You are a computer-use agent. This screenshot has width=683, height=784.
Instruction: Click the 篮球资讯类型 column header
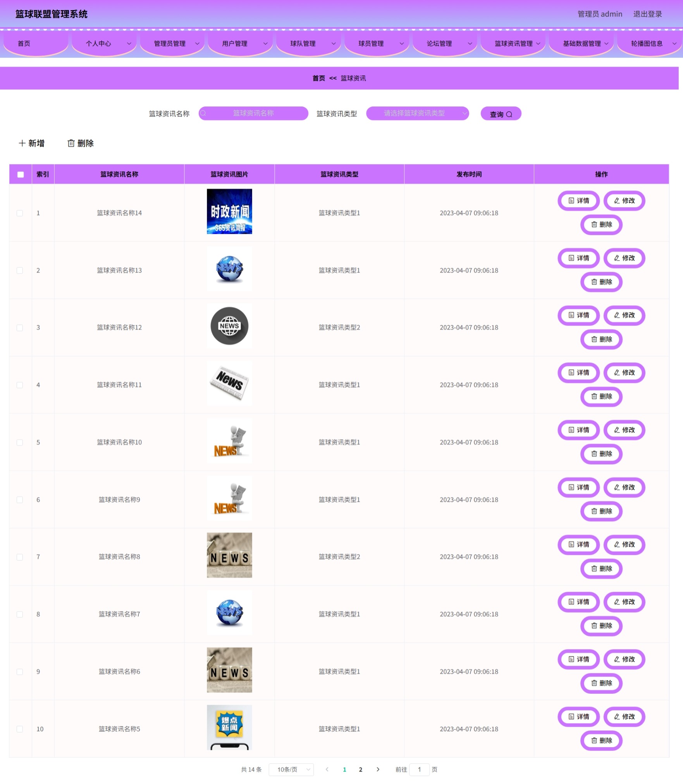tap(339, 174)
